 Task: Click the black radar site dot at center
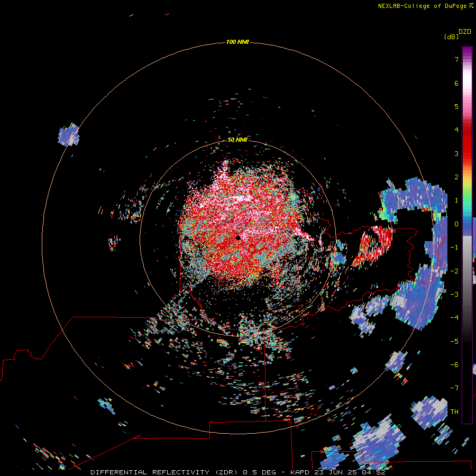(238, 237)
